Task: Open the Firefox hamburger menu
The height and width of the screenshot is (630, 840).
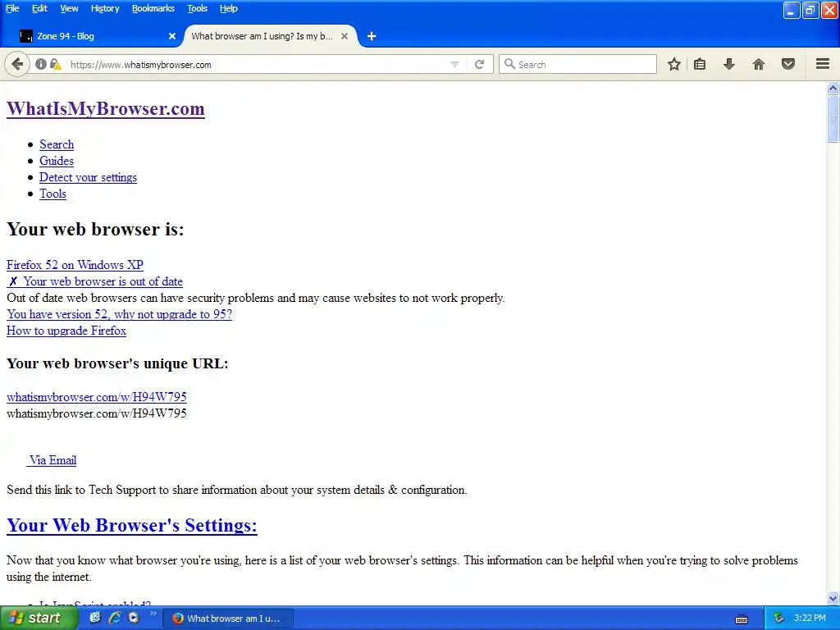Action: click(x=823, y=64)
